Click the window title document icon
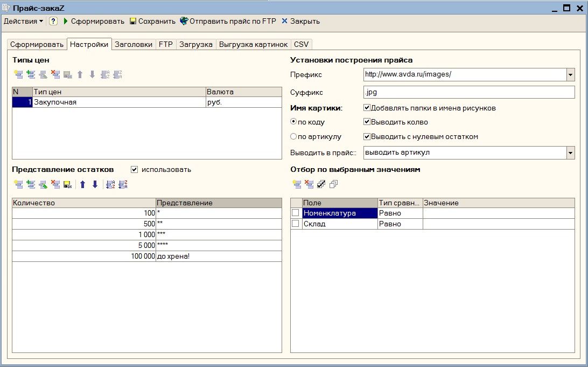 5,8
